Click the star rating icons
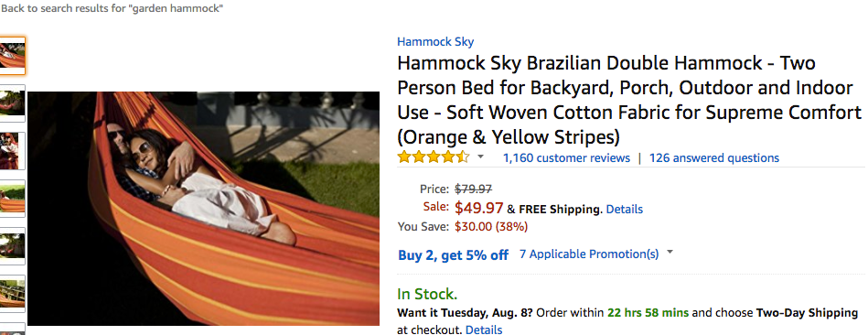This screenshot has height=335, width=868. (x=434, y=157)
